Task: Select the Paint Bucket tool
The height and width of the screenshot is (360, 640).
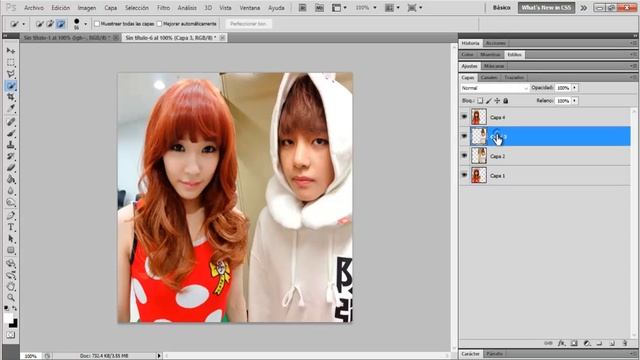Action: [x=11, y=179]
